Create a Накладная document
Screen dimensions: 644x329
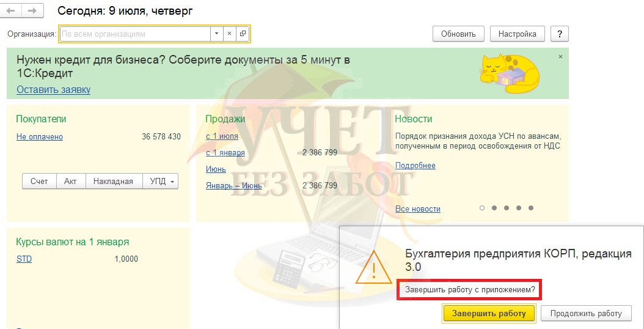(114, 182)
